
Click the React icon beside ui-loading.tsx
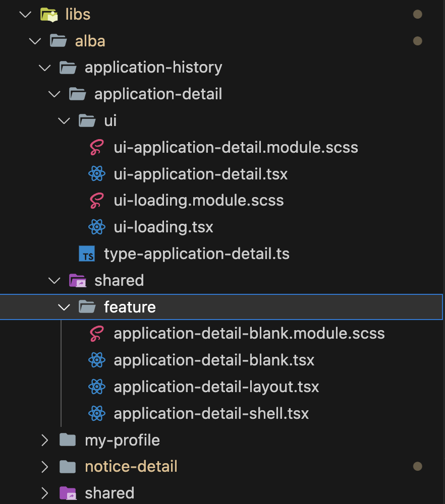[x=96, y=227]
